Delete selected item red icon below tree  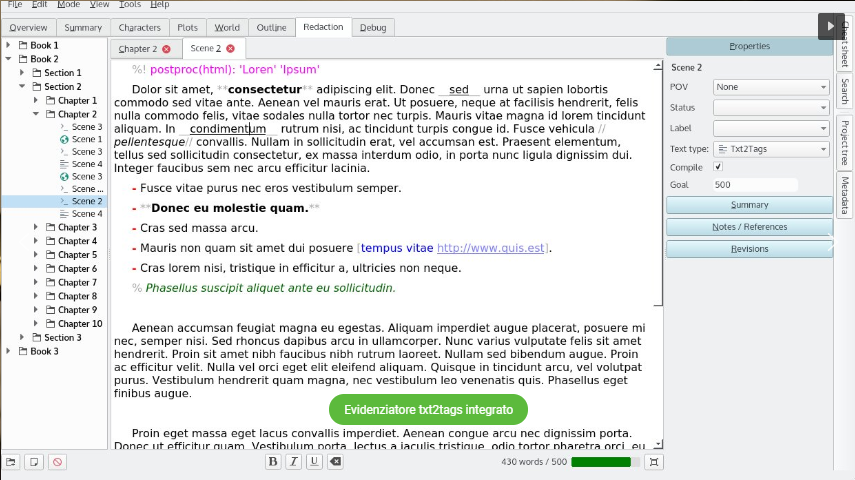(x=57, y=462)
